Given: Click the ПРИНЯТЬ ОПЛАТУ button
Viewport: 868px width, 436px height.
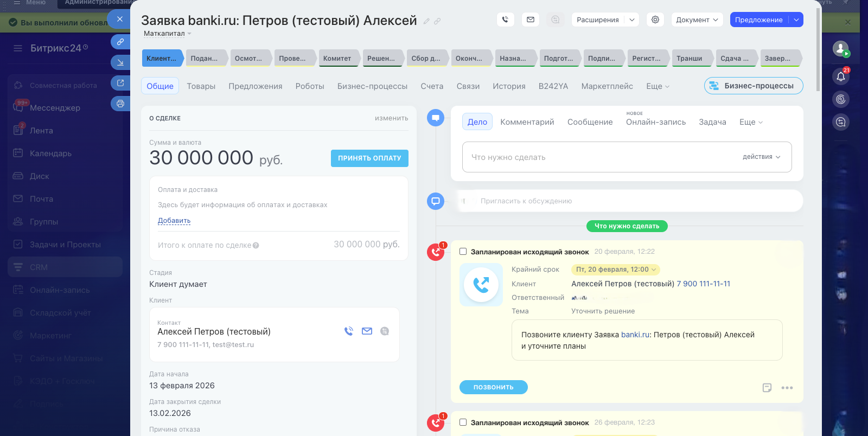Looking at the screenshot, I should [369, 158].
